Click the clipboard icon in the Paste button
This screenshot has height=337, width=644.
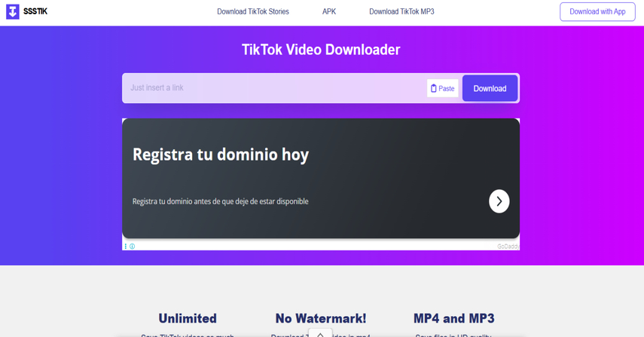tap(434, 88)
